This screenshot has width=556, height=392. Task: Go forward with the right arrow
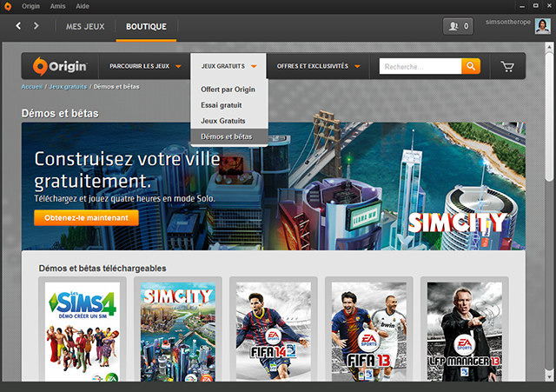tap(36, 25)
